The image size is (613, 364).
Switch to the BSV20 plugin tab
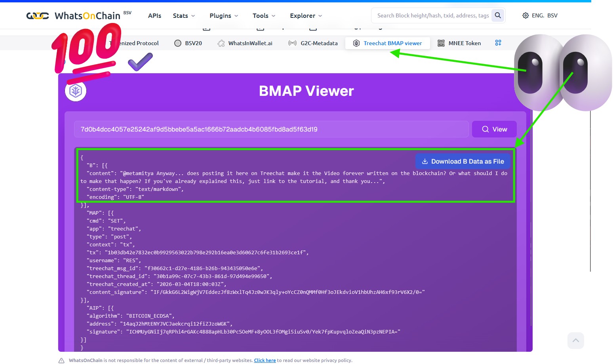click(188, 43)
